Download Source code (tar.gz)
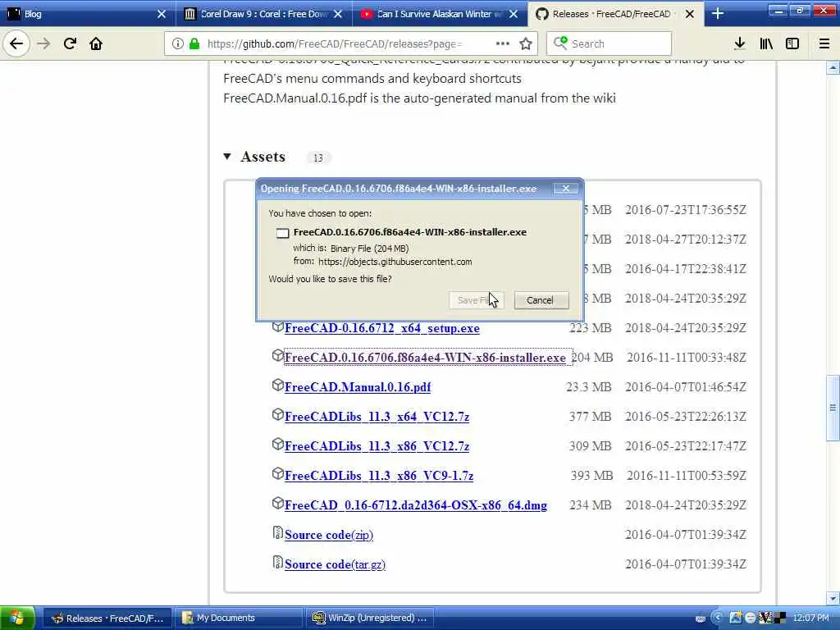The height and width of the screenshot is (630, 840). point(335,564)
